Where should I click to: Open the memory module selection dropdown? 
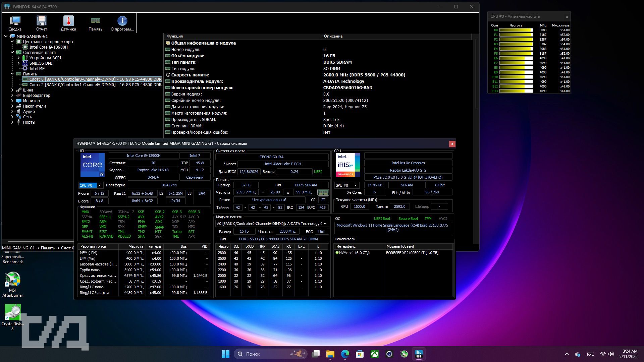(272, 224)
